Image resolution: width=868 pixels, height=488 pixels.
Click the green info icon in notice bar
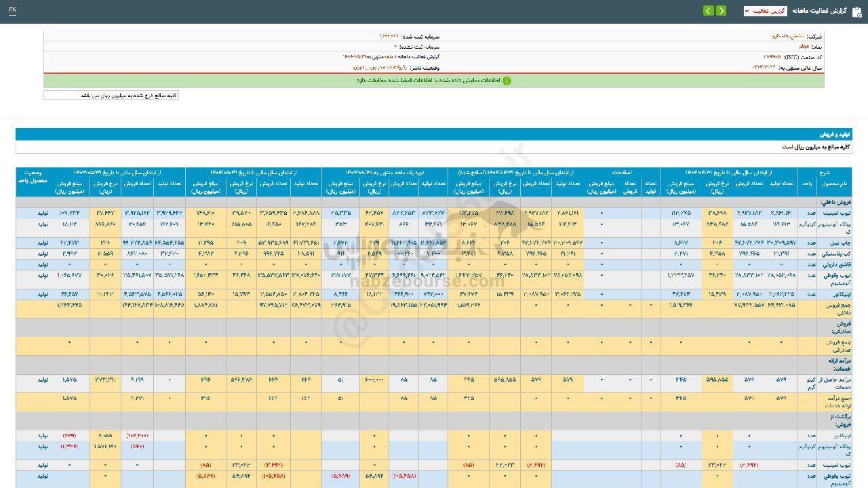(x=507, y=81)
